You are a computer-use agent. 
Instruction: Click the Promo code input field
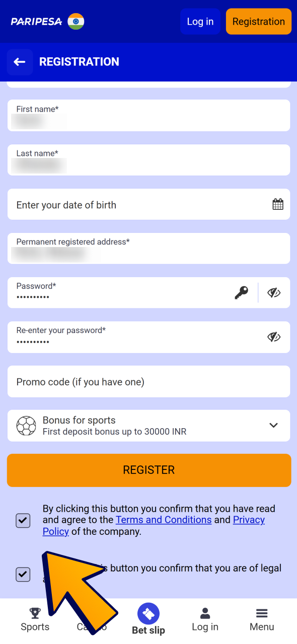[148, 381]
